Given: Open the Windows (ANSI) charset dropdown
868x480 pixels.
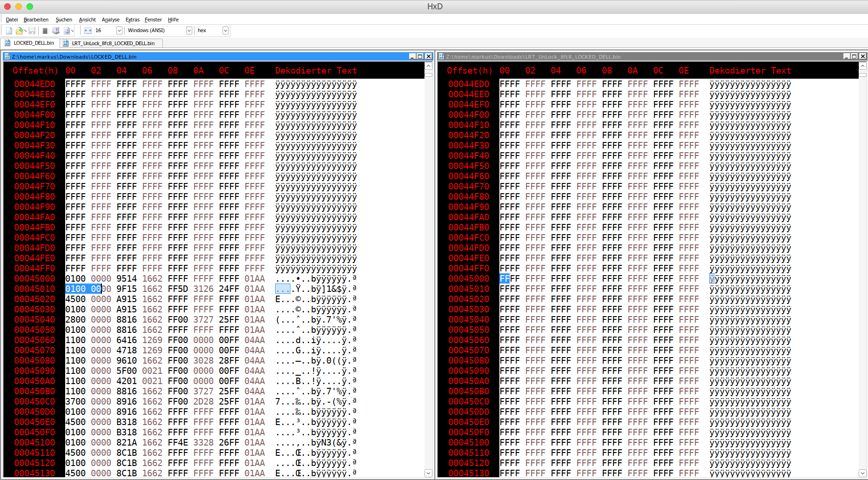Looking at the screenshot, I should 189,31.
